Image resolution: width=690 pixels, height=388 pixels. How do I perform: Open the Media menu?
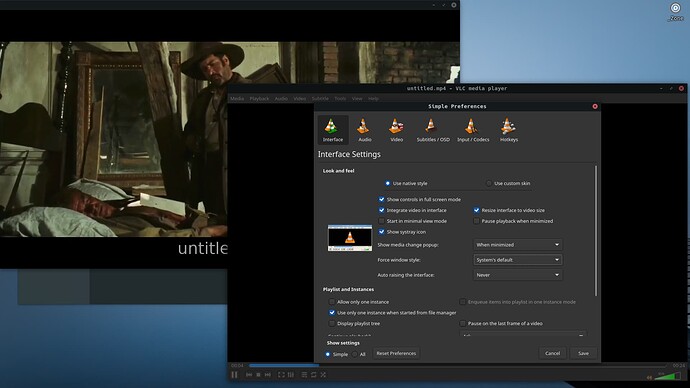click(237, 99)
